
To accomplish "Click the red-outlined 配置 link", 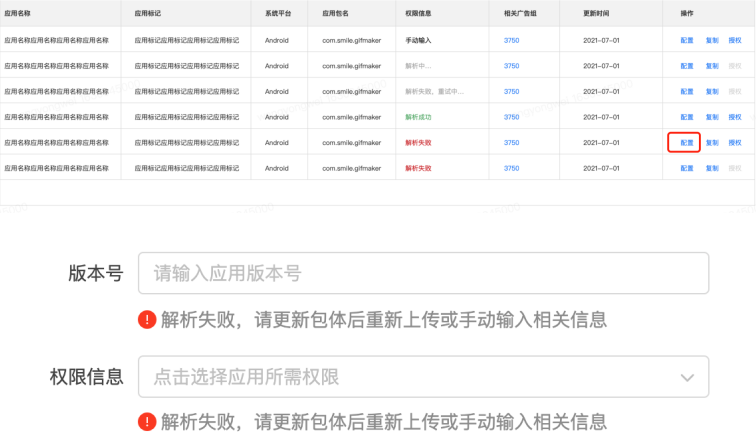I will [x=685, y=142].
